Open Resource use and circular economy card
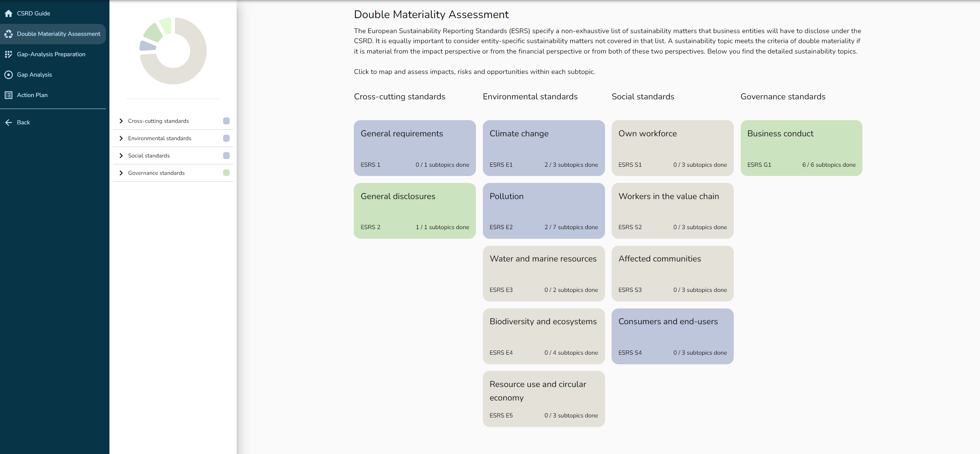Image resolution: width=980 pixels, height=454 pixels. (x=544, y=399)
